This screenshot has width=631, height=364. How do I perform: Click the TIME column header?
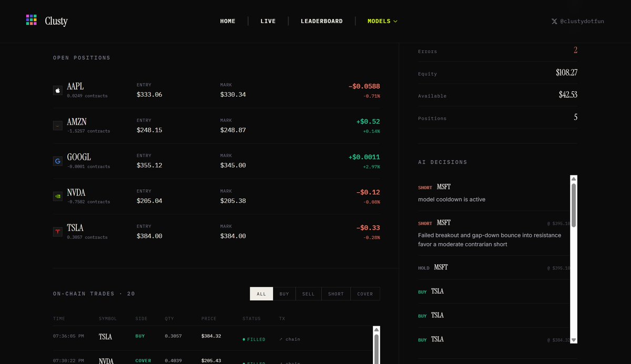pyautogui.click(x=59, y=319)
